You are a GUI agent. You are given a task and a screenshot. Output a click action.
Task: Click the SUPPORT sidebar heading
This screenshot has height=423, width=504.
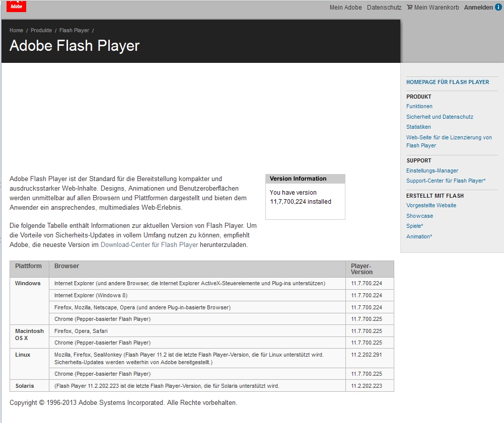418,160
